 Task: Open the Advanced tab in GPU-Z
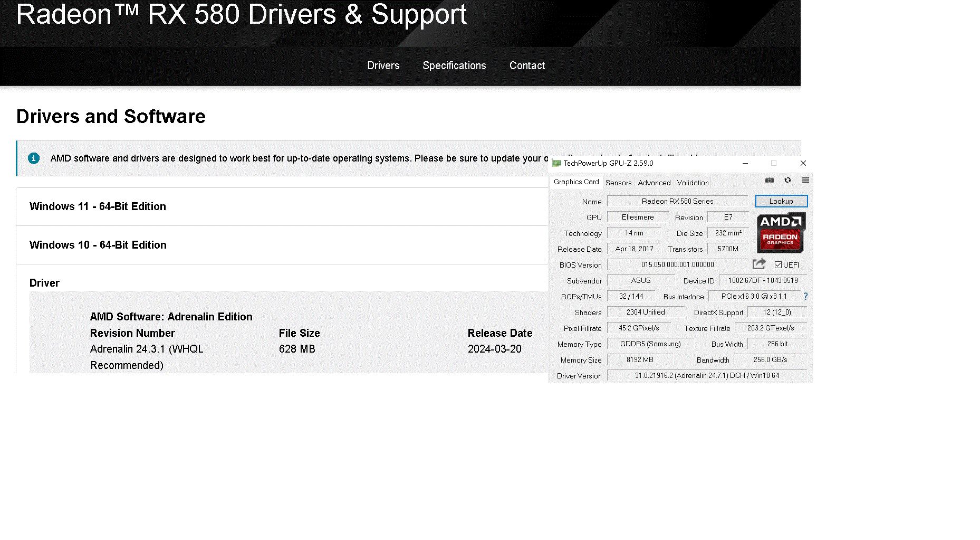[x=654, y=183]
